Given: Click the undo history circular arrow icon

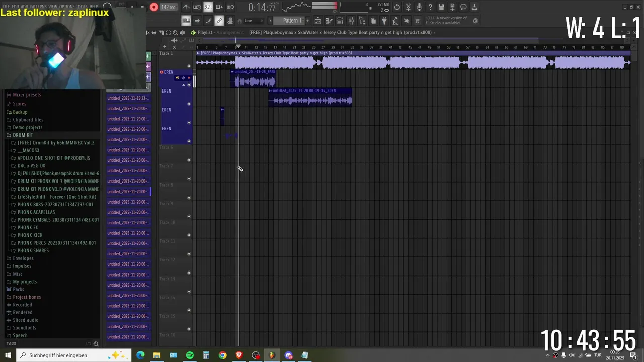Looking at the screenshot, I should tap(397, 7).
